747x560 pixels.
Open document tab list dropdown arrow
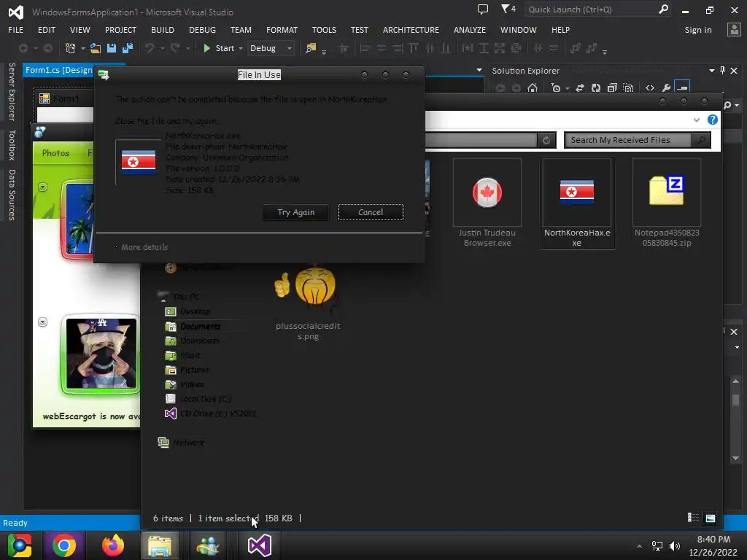[x=479, y=70]
